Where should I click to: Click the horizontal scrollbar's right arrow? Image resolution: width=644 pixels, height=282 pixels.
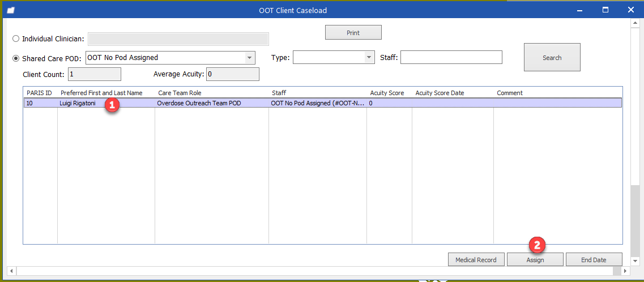point(626,271)
